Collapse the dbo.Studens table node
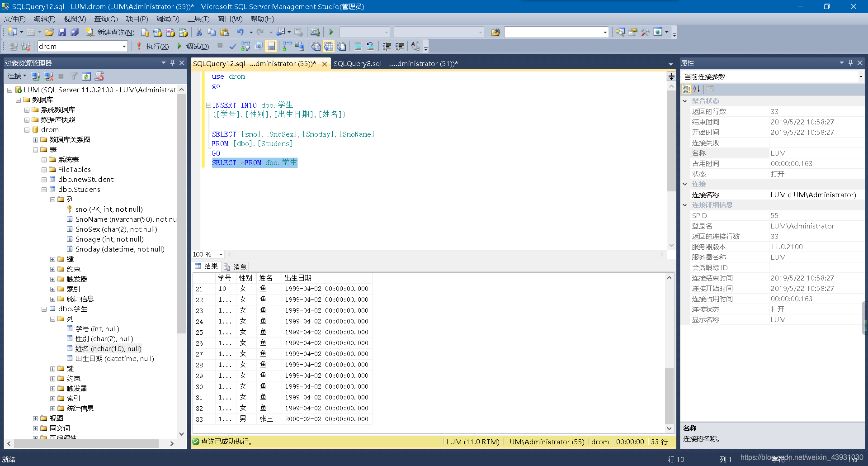Image resolution: width=868 pixels, height=466 pixels. click(44, 190)
